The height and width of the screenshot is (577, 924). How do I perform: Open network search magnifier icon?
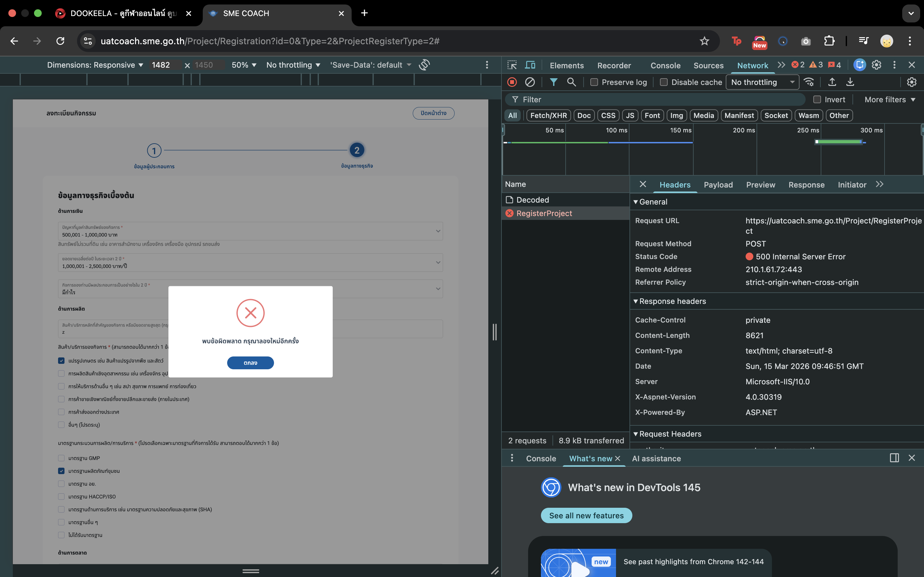click(x=571, y=82)
